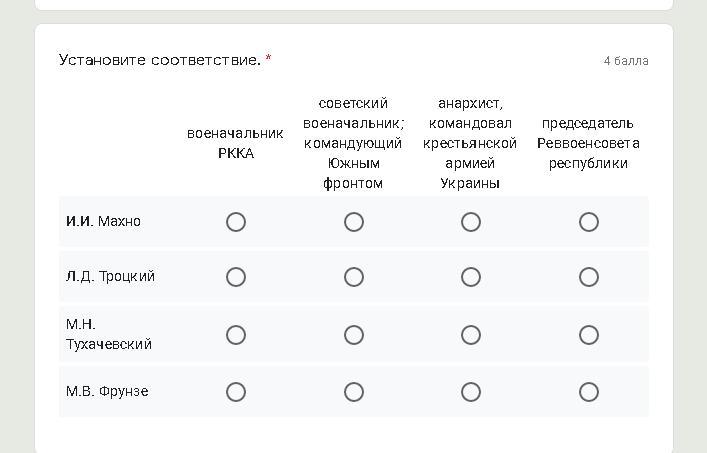Select 'военачальник РККА' for И.И. Махно
707x453 pixels.
(x=236, y=222)
